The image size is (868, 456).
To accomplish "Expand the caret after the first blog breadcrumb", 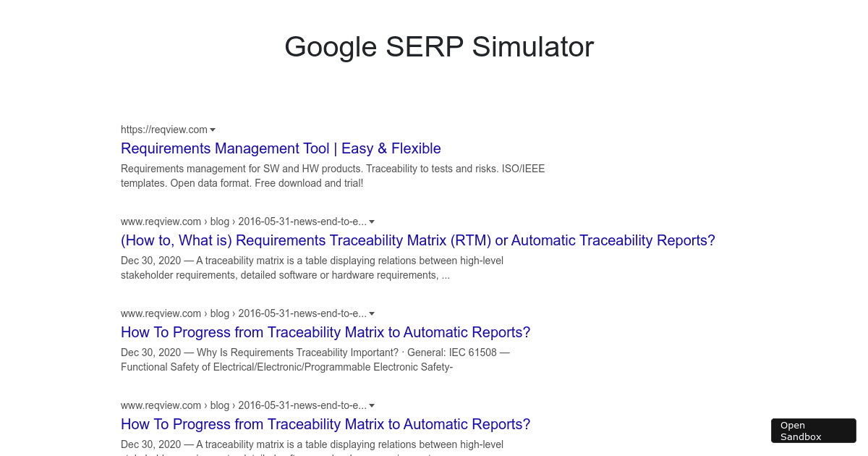I will 372,221.
